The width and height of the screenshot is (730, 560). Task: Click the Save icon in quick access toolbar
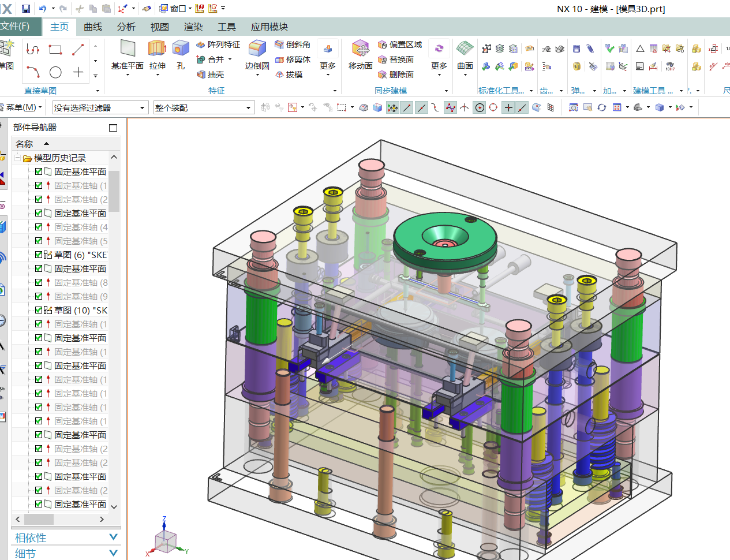(x=25, y=9)
